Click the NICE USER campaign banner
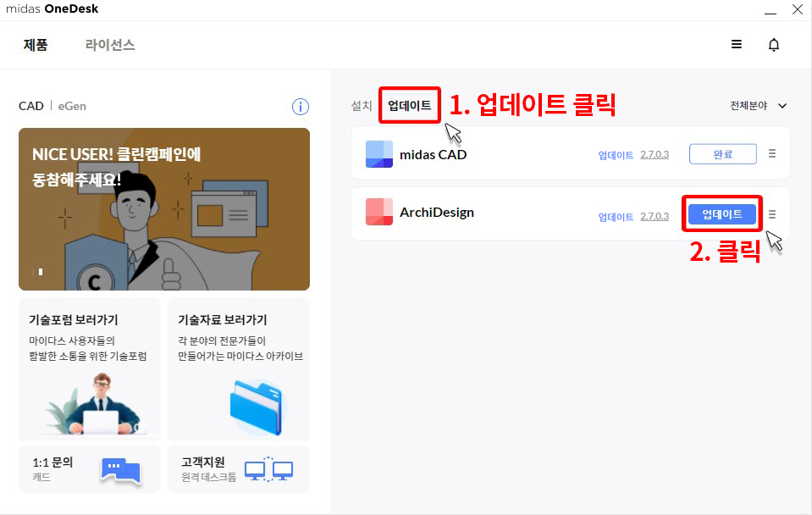812x515 pixels. [x=164, y=209]
